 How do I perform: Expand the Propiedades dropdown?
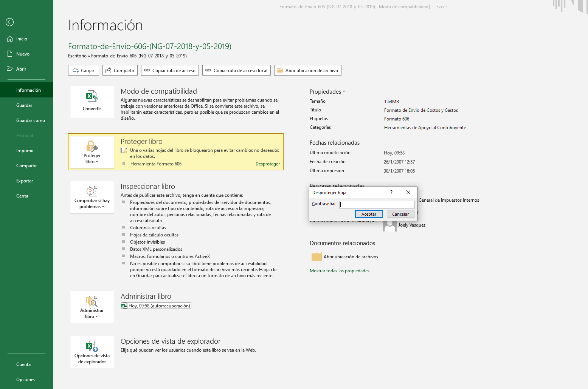coord(327,92)
